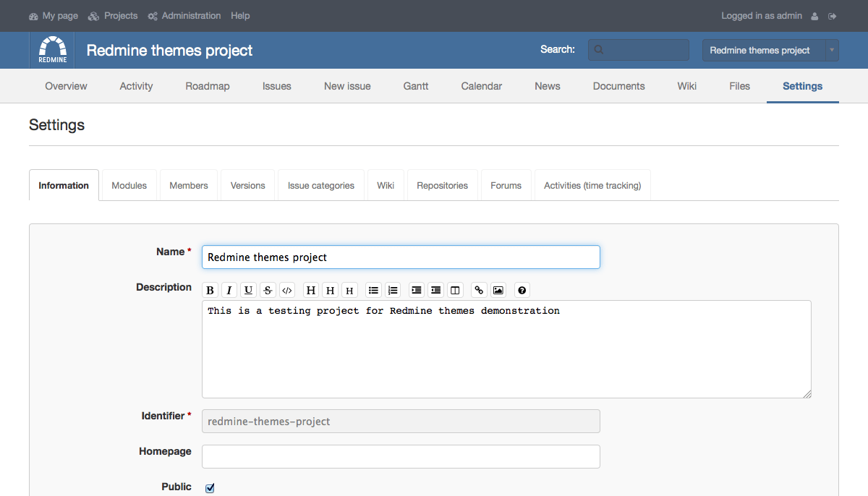The height and width of the screenshot is (496, 868).
Task: Open the Wiki tab in the main navigation
Action: (x=687, y=86)
